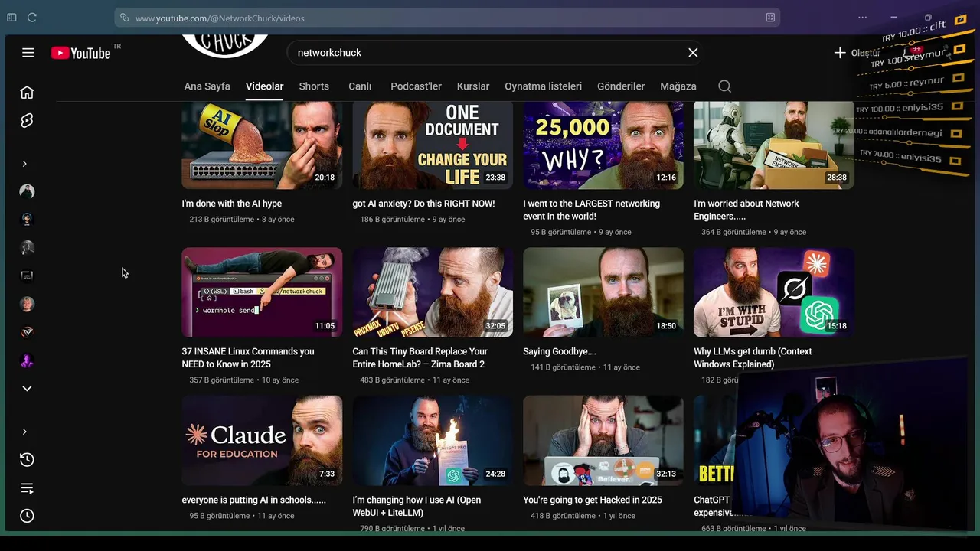Open the Podcast'ler tab
This screenshot has height=551, width=980.
click(416, 86)
